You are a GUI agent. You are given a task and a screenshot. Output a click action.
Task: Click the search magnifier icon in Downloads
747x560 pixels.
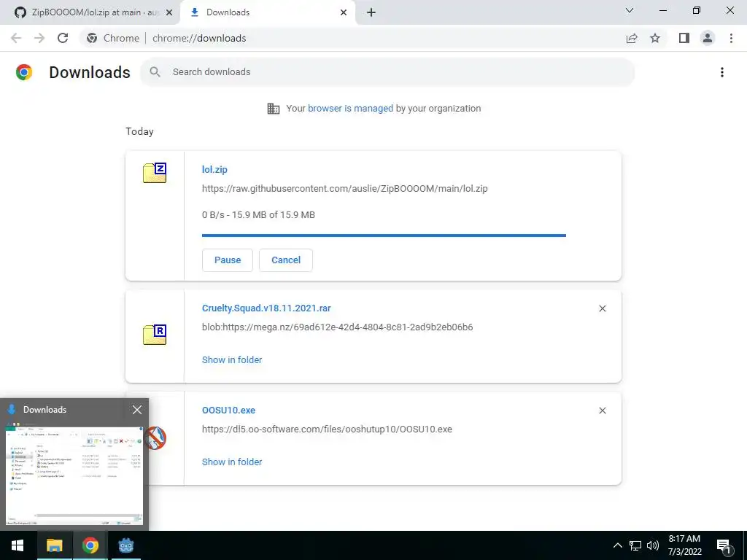(155, 72)
